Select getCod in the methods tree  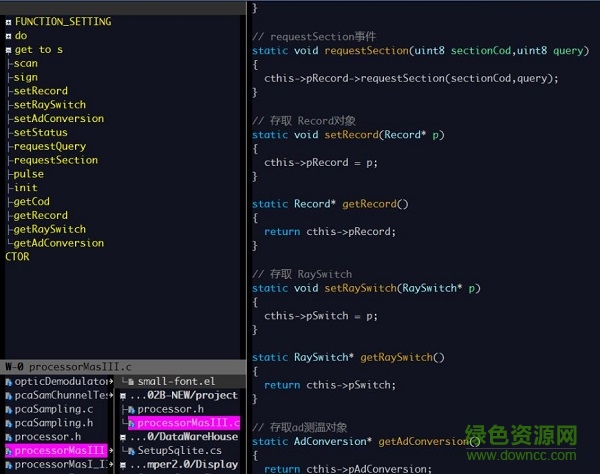tap(31, 202)
